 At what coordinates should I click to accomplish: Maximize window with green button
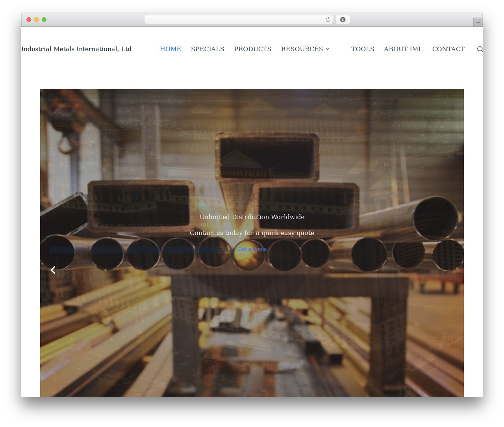[x=44, y=20]
